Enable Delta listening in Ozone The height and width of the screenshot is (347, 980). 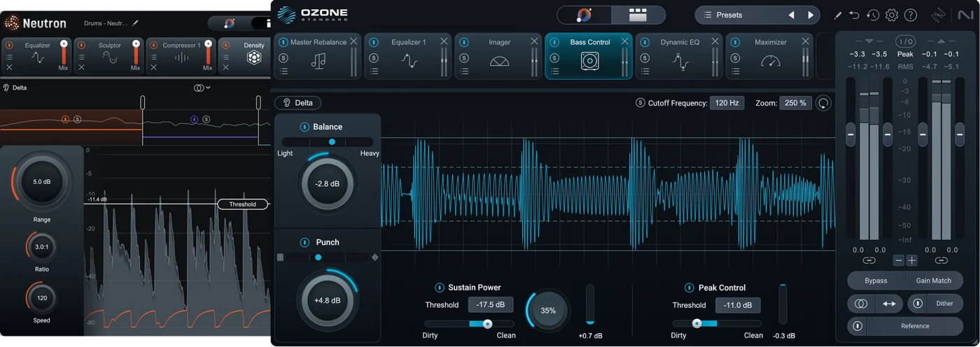(298, 103)
